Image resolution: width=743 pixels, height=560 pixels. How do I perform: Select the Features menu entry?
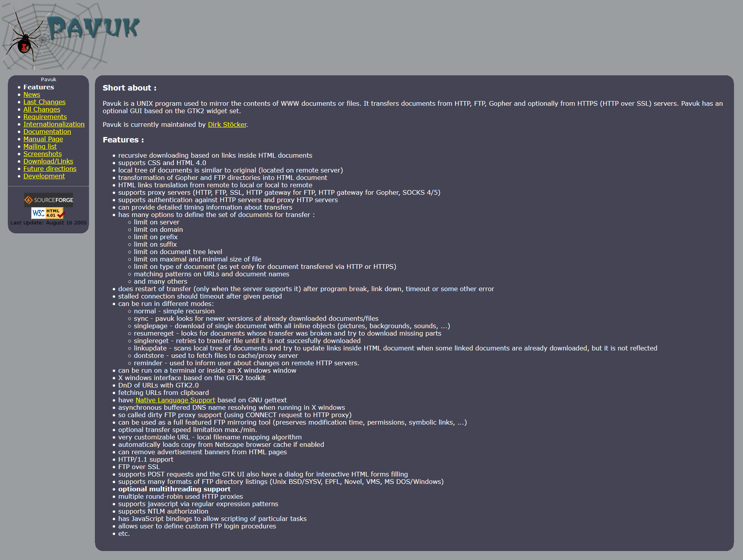38,87
